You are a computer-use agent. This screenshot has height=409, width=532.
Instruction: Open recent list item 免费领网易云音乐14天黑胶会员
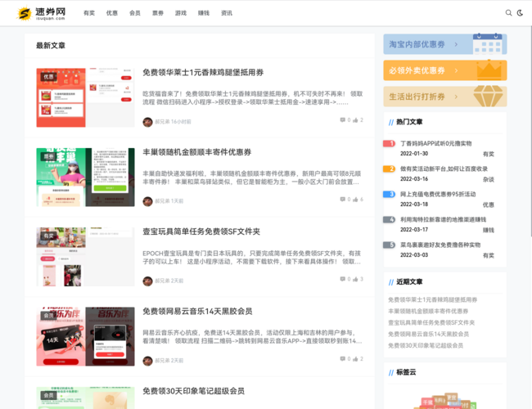[x=429, y=334]
